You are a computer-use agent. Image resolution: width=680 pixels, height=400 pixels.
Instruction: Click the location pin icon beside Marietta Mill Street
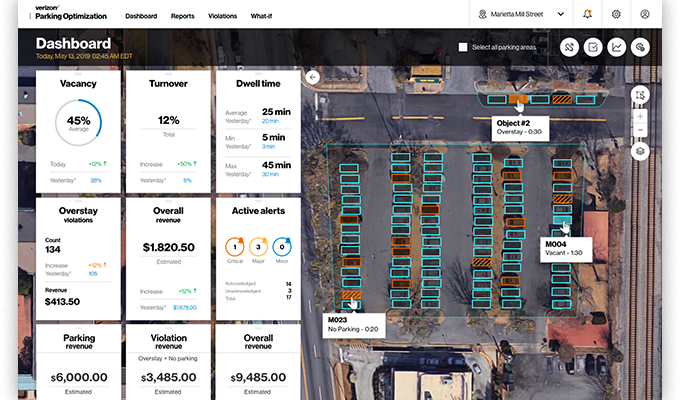(x=482, y=14)
